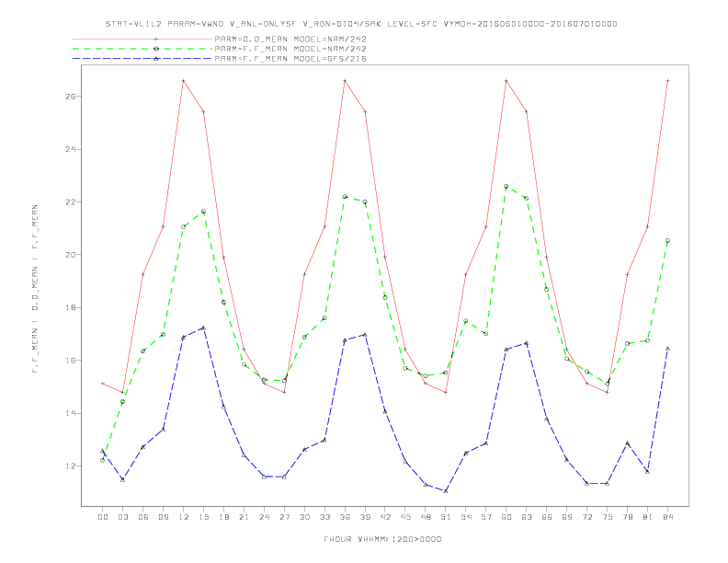The width and height of the screenshot is (728, 563).
Task: Click x-axis forecast hour label 00
Action: (x=103, y=517)
